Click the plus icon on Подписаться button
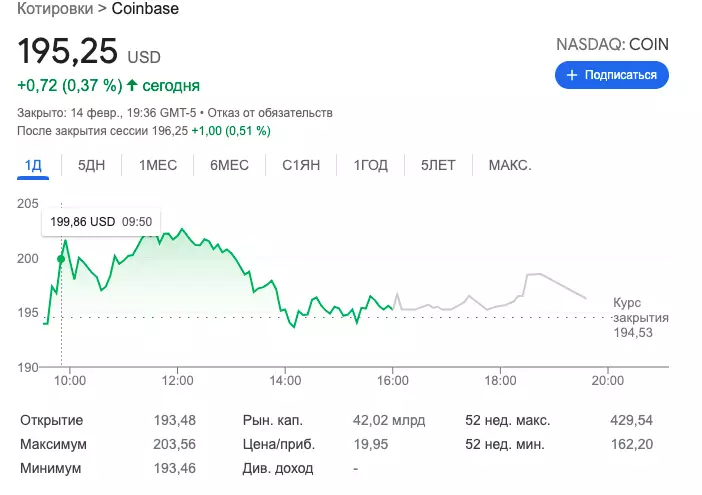Screen dimensions: 702x495 coord(572,75)
